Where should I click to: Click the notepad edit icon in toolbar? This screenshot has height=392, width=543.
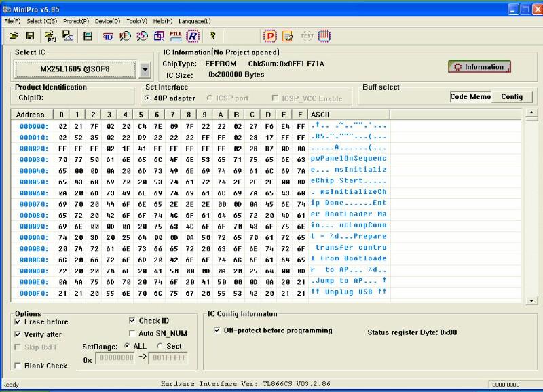(287, 36)
